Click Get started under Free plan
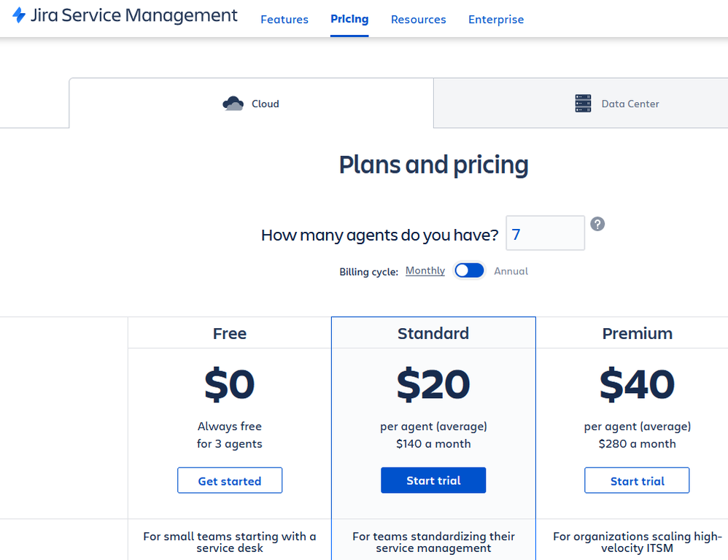This screenshot has height=560, width=728. coord(230,481)
